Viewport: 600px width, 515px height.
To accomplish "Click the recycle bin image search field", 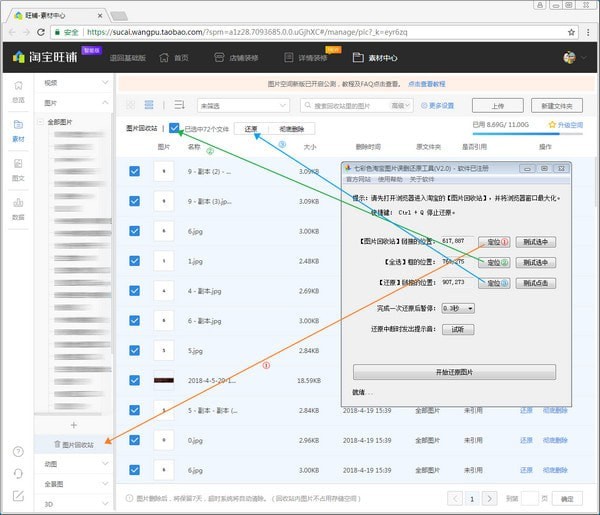I will tap(357, 106).
